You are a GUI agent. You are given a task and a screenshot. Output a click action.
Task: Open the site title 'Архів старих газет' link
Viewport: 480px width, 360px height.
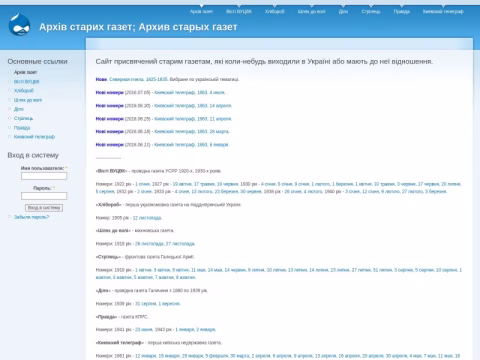click(x=138, y=27)
